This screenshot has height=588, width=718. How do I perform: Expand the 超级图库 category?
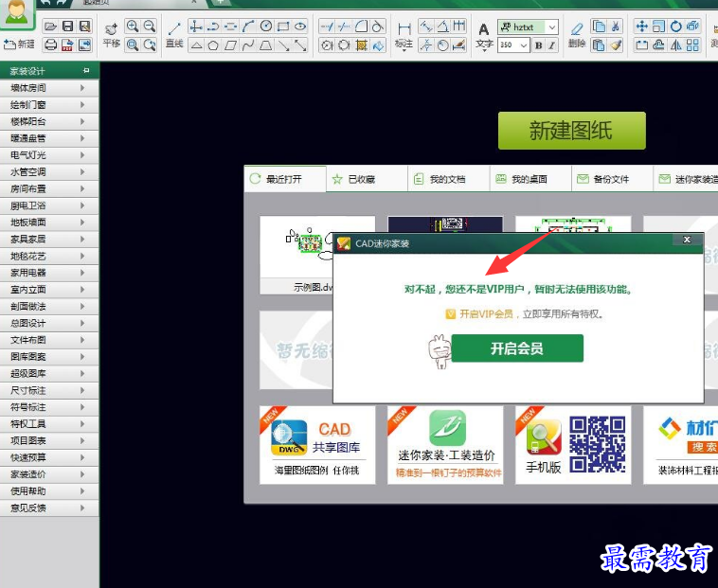tap(49, 374)
